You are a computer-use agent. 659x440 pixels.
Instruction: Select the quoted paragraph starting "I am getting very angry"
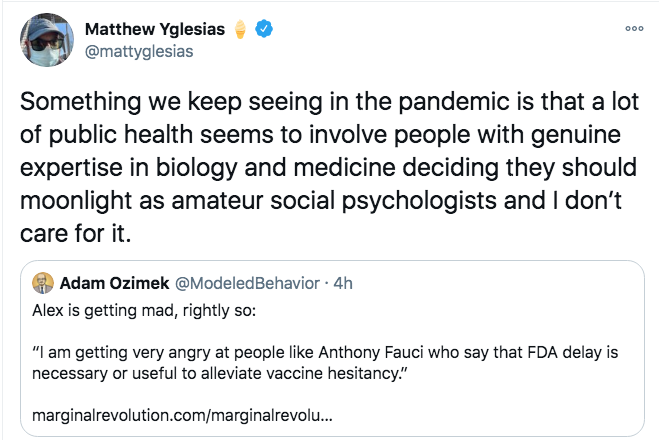pos(325,362)
